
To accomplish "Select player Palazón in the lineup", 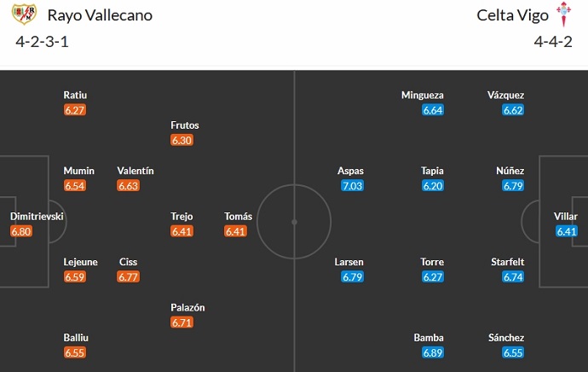I will 188,307.
